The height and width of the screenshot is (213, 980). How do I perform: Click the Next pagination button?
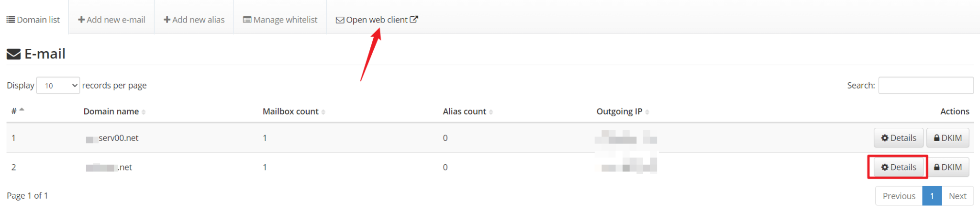coord(957,196)
